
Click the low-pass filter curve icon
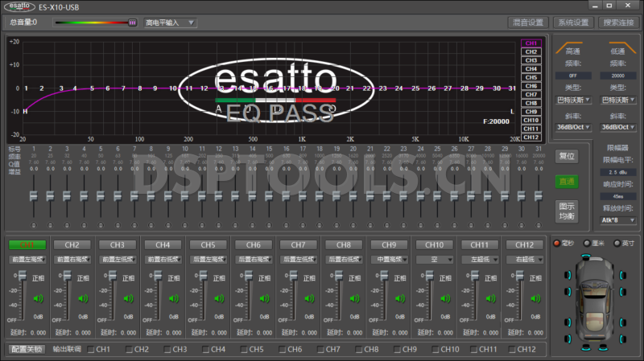click(622, 47)
